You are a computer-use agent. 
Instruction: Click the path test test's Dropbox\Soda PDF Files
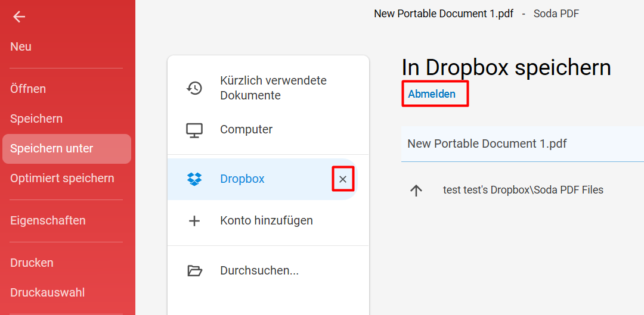pyautogui.click(x=523, y=190)
